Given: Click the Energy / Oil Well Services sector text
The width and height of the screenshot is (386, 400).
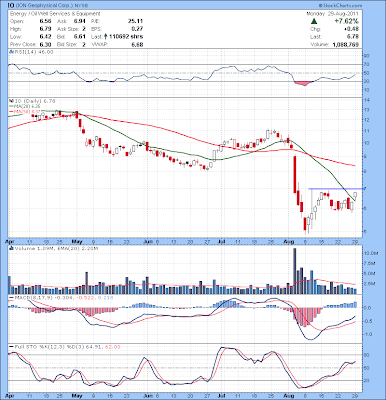Looking at the screenshot, I should (x=55, y=14).
